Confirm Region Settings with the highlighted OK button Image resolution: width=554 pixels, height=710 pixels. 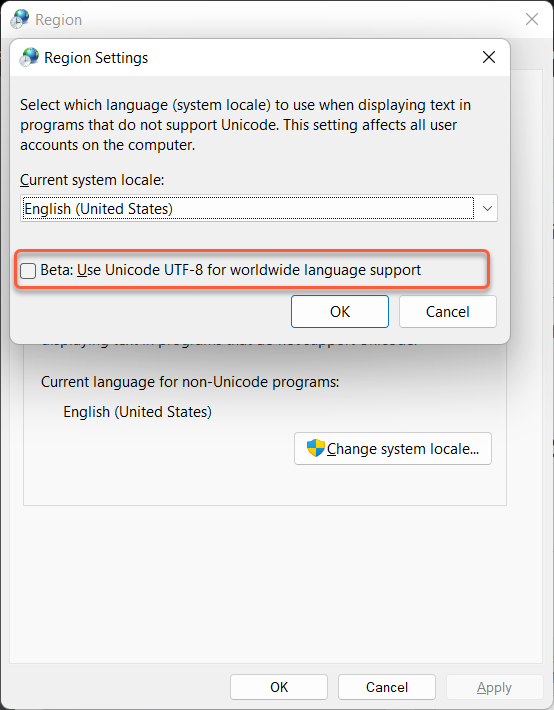click(340, 312)
